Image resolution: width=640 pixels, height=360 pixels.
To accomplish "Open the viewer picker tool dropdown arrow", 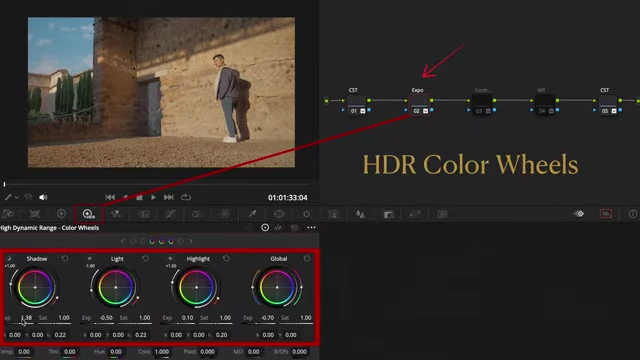I will [17, 198].
